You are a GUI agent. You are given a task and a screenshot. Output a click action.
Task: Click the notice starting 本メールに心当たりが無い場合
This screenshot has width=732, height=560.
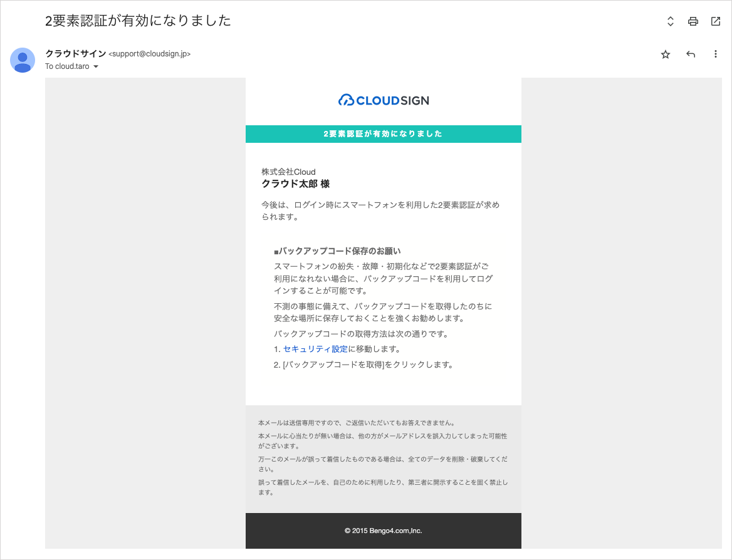click(383, 440)
